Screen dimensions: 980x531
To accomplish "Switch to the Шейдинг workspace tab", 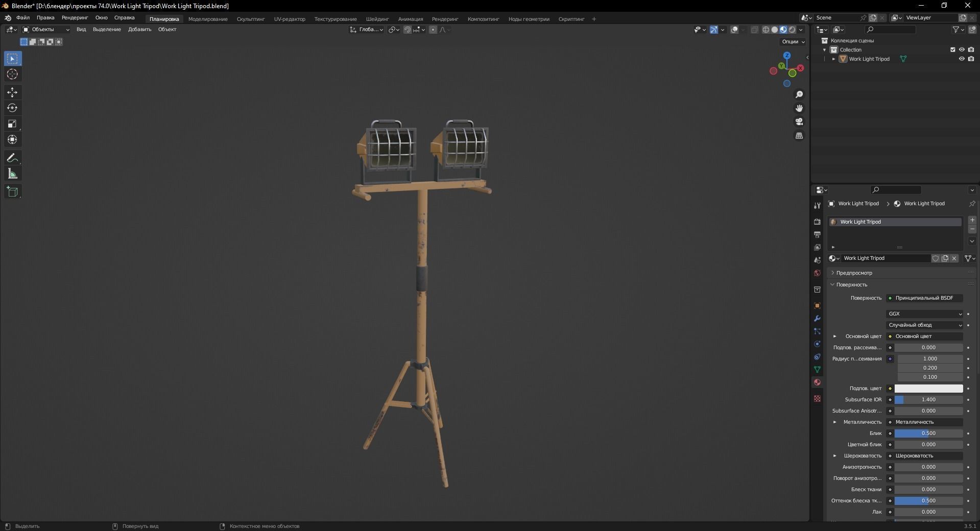I will pyautogui.click(x=377, y=19).
